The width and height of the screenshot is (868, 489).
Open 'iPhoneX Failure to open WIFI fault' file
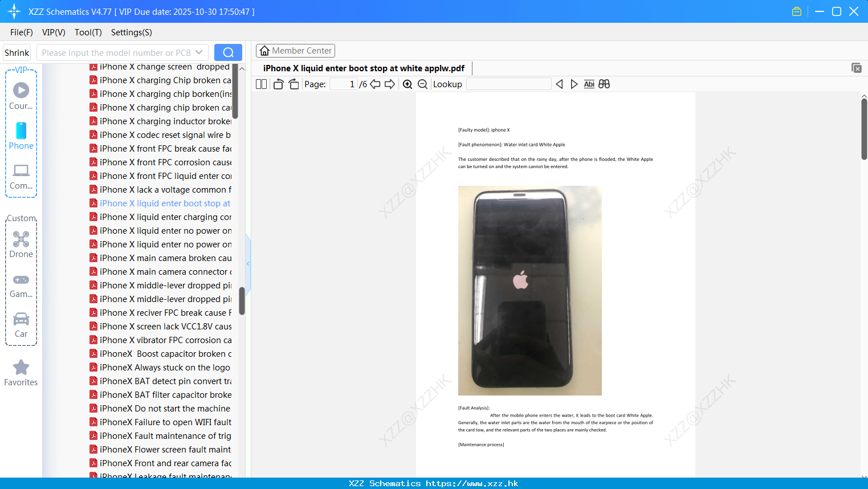161,422
